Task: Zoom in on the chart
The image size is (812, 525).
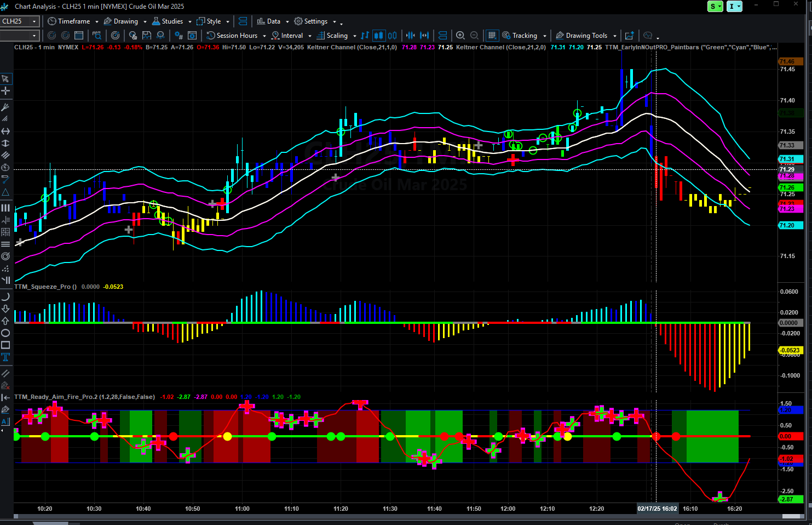Action: coord(460,36)
